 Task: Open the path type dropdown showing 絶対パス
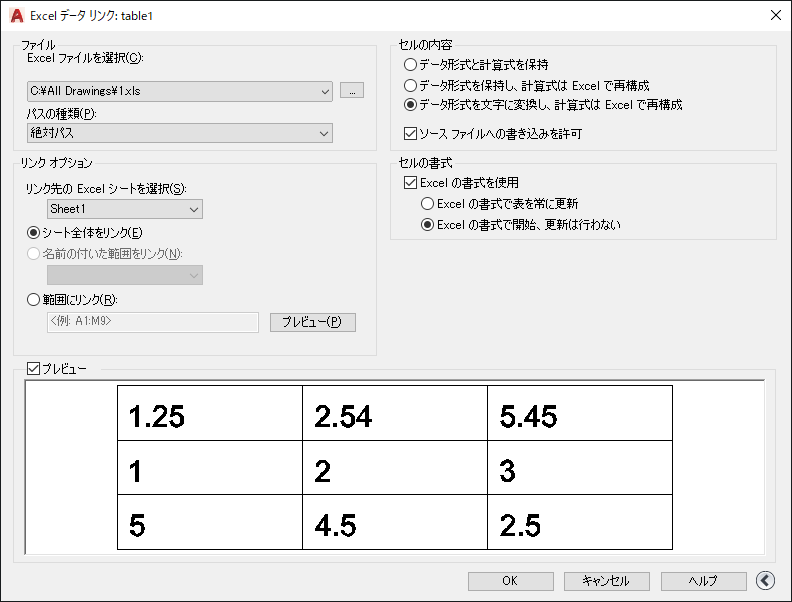click(180, 133)
